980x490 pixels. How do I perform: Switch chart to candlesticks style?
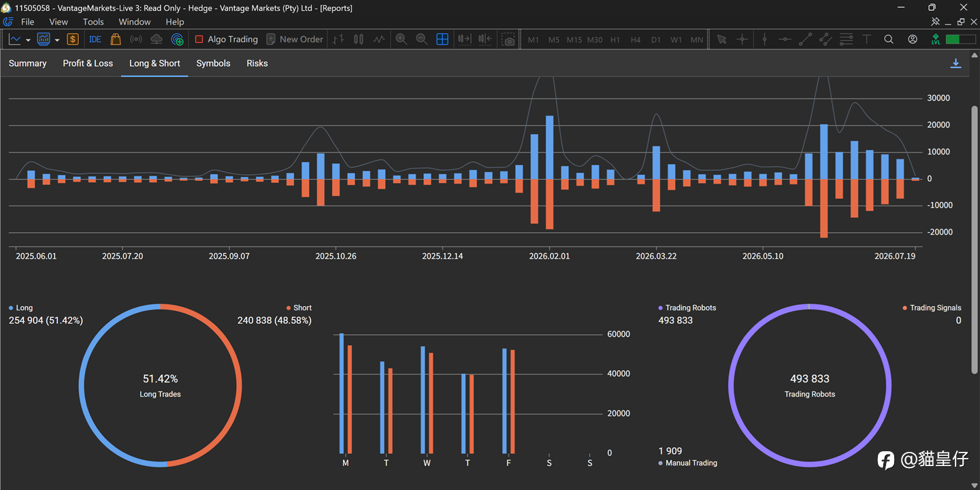click(x=359, y=39)
